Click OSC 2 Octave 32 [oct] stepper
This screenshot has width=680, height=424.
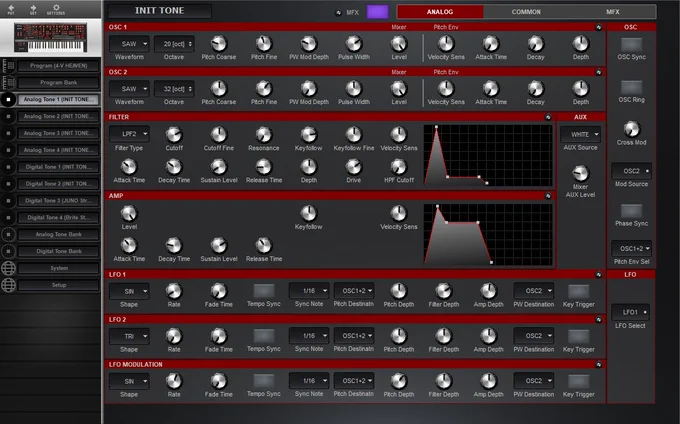coord(174,89)
